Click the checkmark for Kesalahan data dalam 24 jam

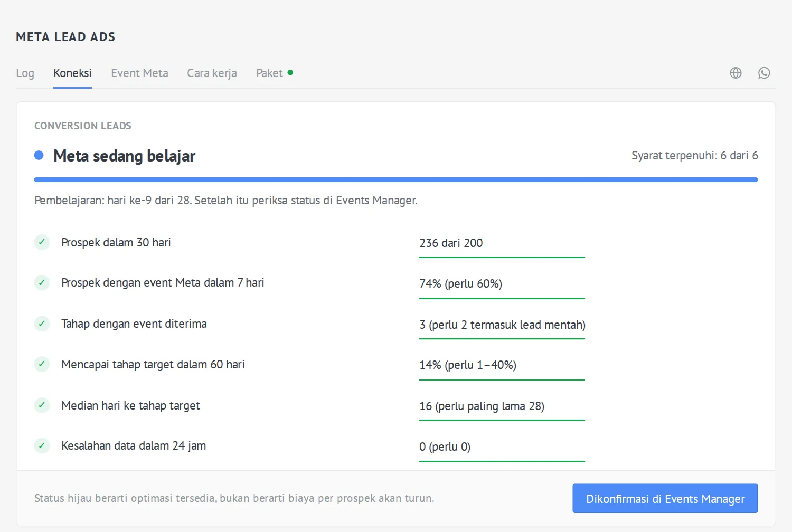[x=42, y=445]
